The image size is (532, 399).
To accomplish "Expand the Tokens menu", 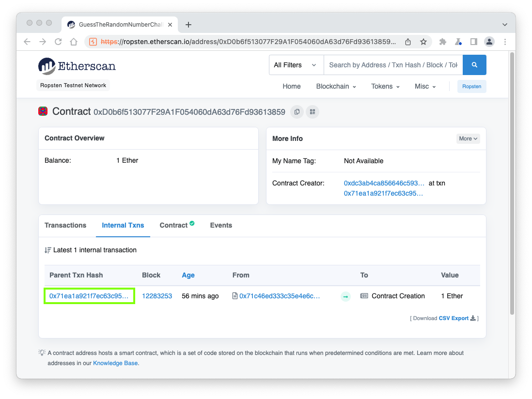I will (385, 87).
